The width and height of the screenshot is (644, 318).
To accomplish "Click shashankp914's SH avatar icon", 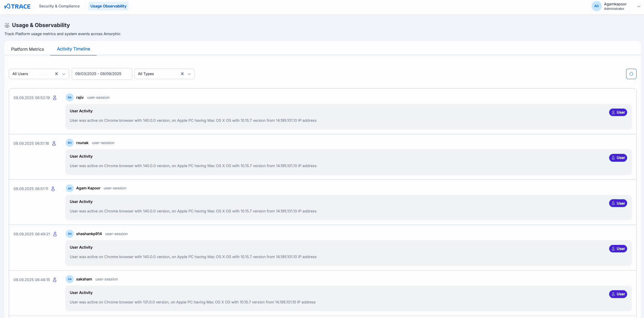I will [x=69, y=234].
